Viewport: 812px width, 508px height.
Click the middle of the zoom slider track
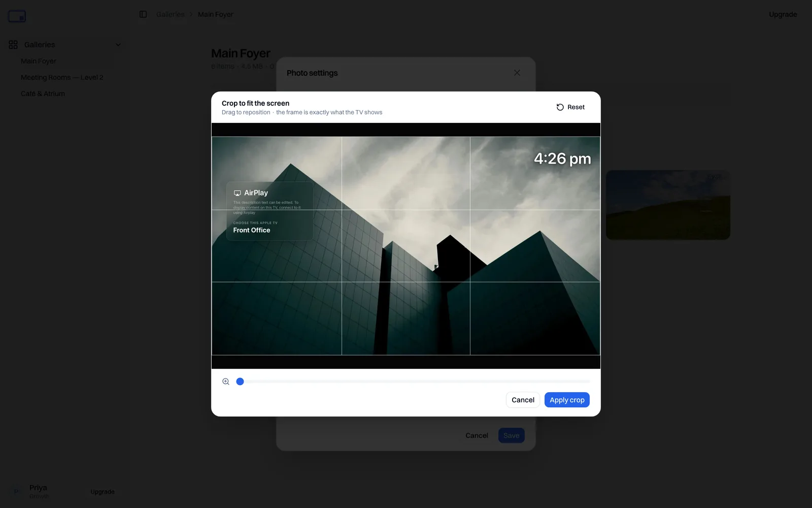click(x=413, y=382)
